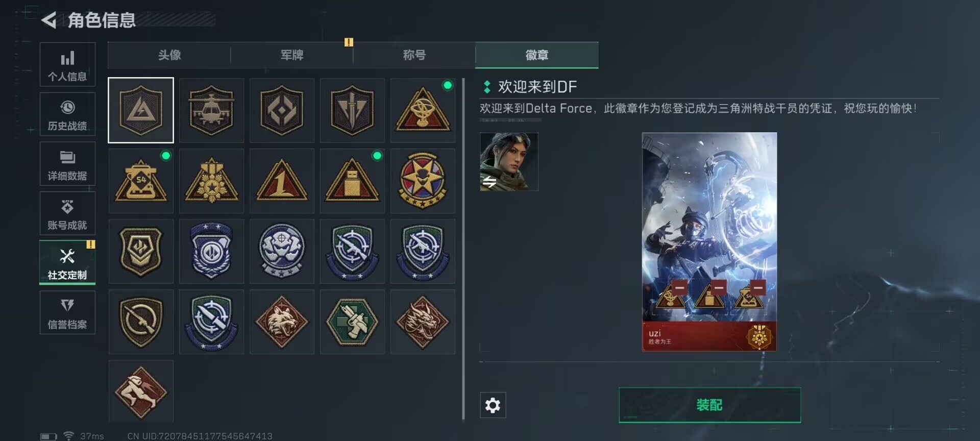This screenshot has height=441, width=980.
Task: Click the 装配 equip button
Action: pyautogui.click(x=709, y=405)
